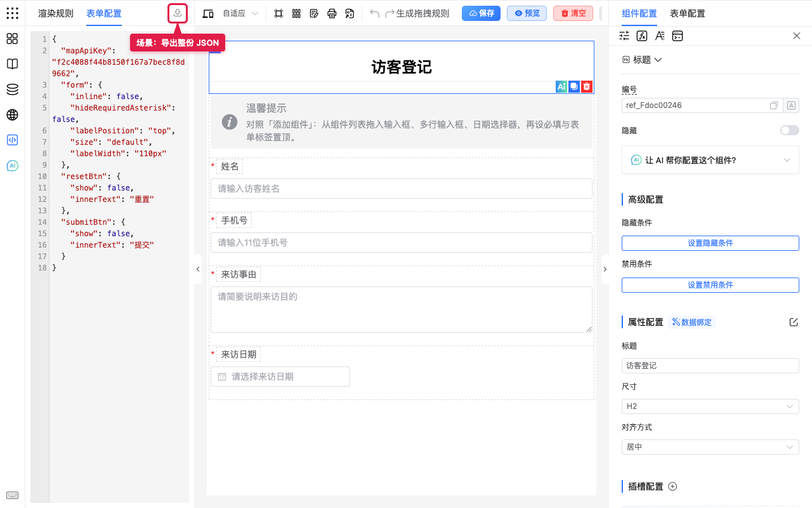
Task: Switch to the 渲染规则 tab
Action: point(56,13)
